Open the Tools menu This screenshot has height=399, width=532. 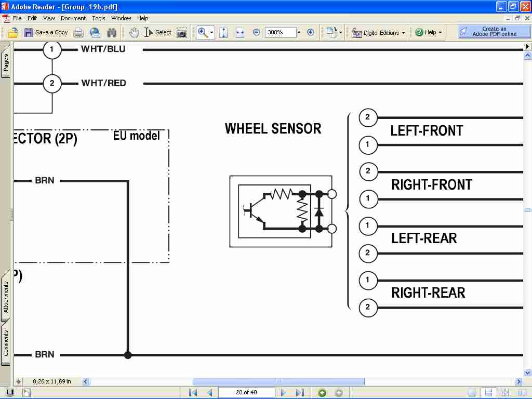coord(99,18)
